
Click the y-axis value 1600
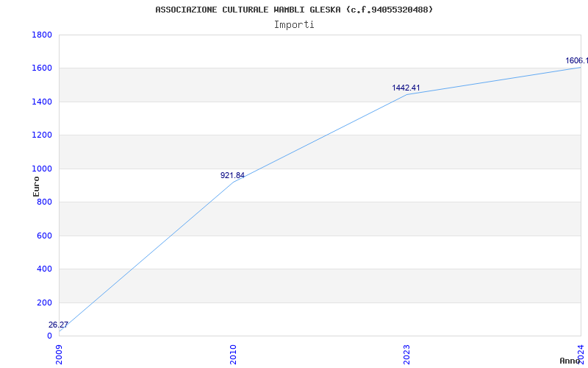pyautogui.click(x=42, y=68)
